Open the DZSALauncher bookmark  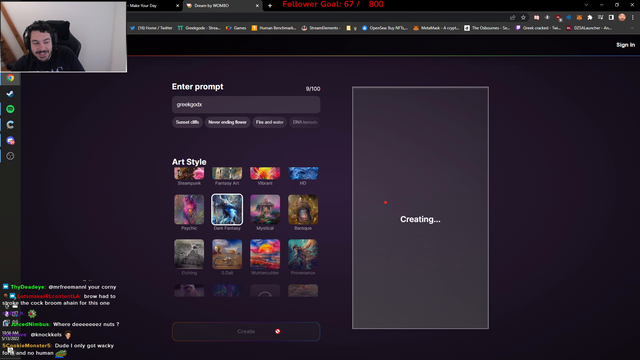click(589, 28)
